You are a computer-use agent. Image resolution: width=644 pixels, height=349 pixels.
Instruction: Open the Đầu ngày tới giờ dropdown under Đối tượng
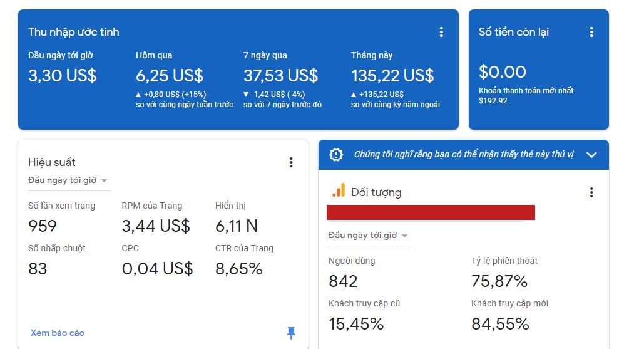(368, 236)
